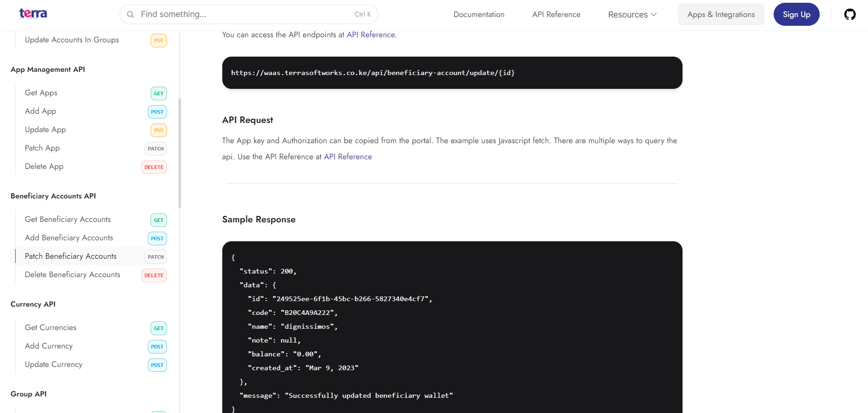Follow API Reference link in API Request paragraph
The height and width of the screenshot is (413, 868).
pos(347,157)
